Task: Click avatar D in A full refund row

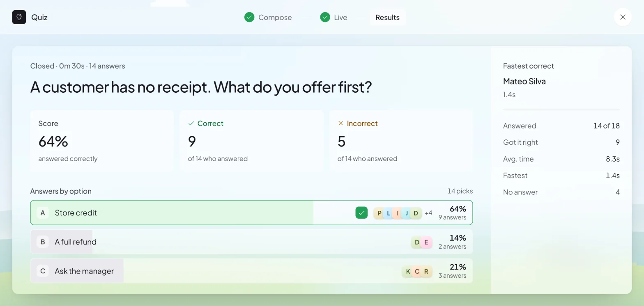Action: pos(417,242)
